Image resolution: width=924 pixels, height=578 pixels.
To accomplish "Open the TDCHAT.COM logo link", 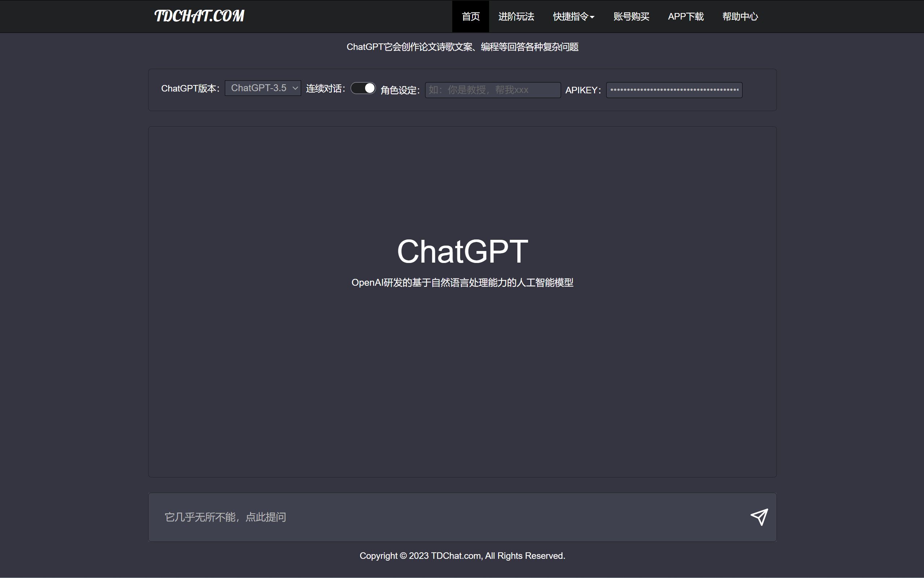I will [199, 16].
